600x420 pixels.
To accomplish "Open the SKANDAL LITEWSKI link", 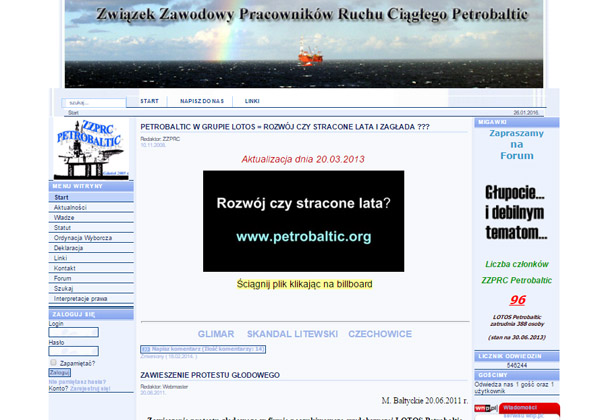I will click(x=292, y=333).
